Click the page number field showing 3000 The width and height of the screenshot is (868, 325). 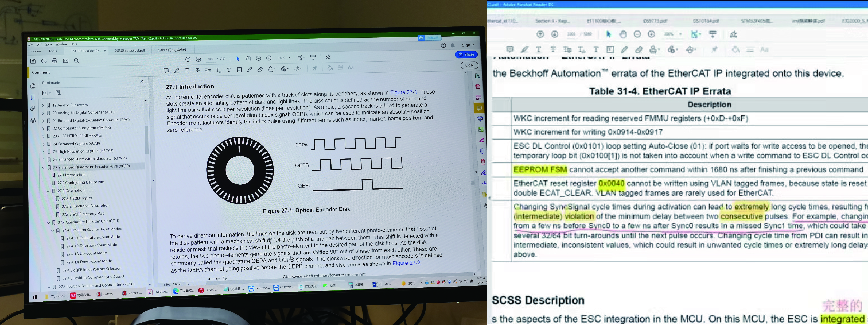coord(211,59)
